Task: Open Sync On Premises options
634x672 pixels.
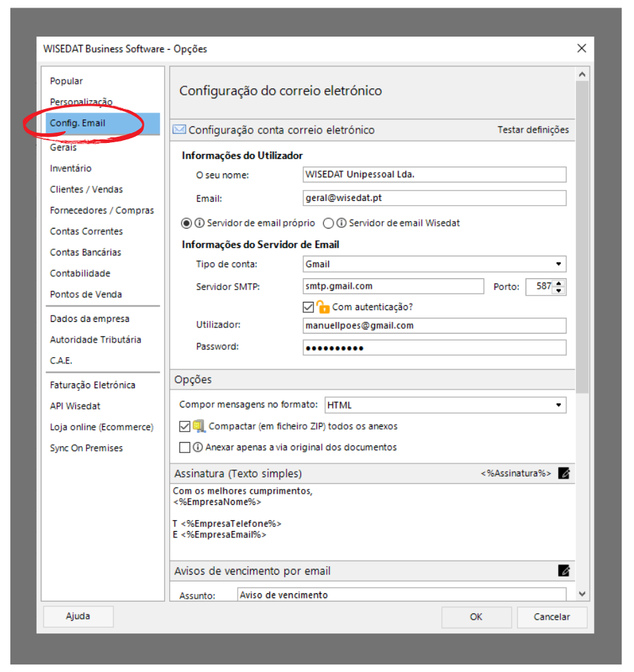Action: click(86, 448)
